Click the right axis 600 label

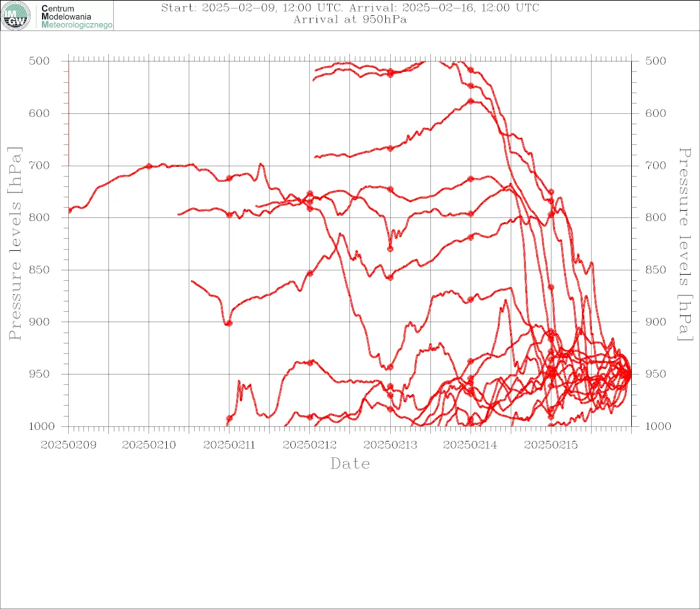point(656,113)
